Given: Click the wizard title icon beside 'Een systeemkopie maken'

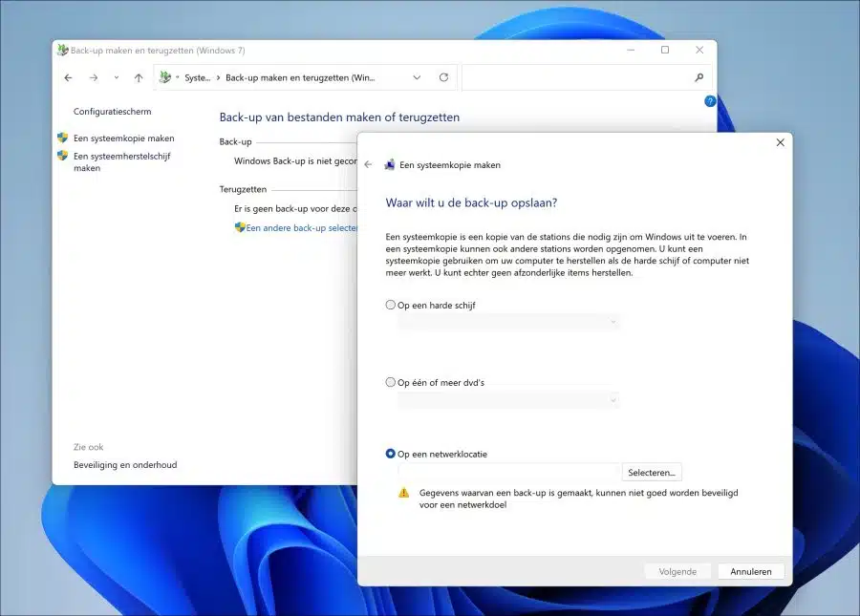Looking at the screenshot, I should [x=390, y=164].
